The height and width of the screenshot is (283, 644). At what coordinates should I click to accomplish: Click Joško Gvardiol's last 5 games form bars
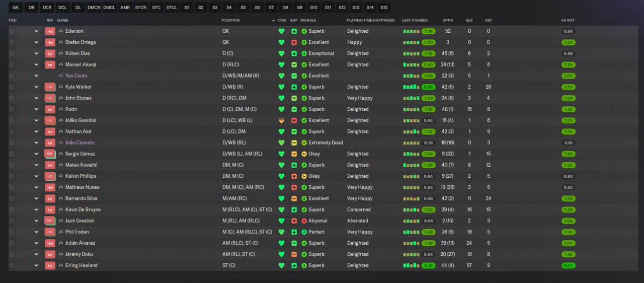pyautogui.click(x=411, y=120)
